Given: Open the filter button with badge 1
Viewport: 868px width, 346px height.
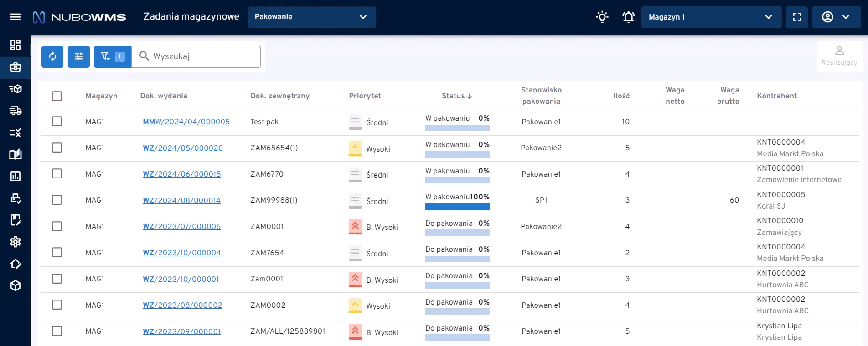Looking at the screenshot, I should [112, 56].
